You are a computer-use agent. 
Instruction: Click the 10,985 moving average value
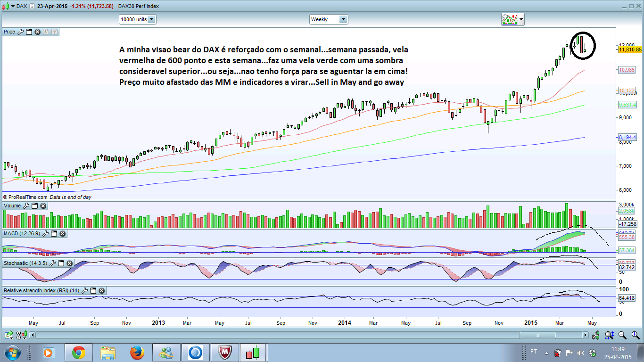[627, 70]
